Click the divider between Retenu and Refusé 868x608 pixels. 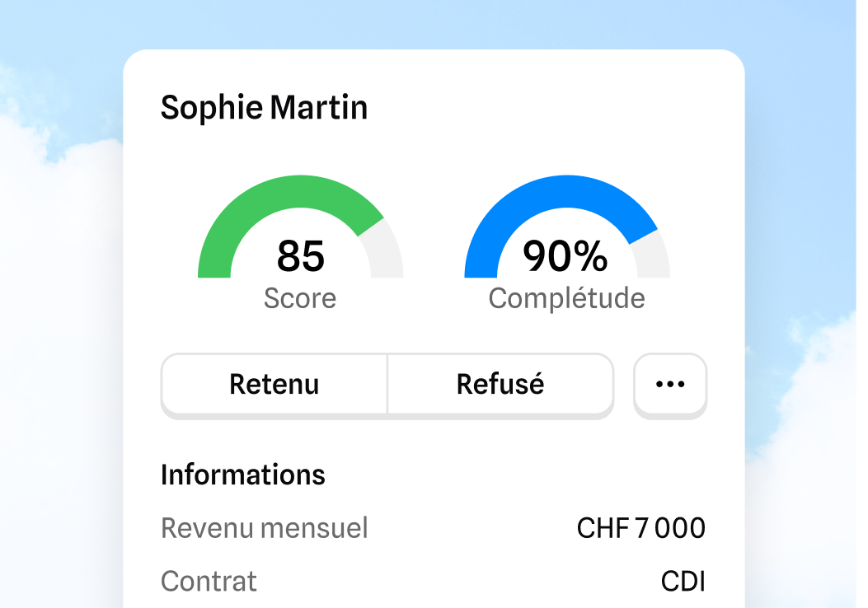[387, 384]
